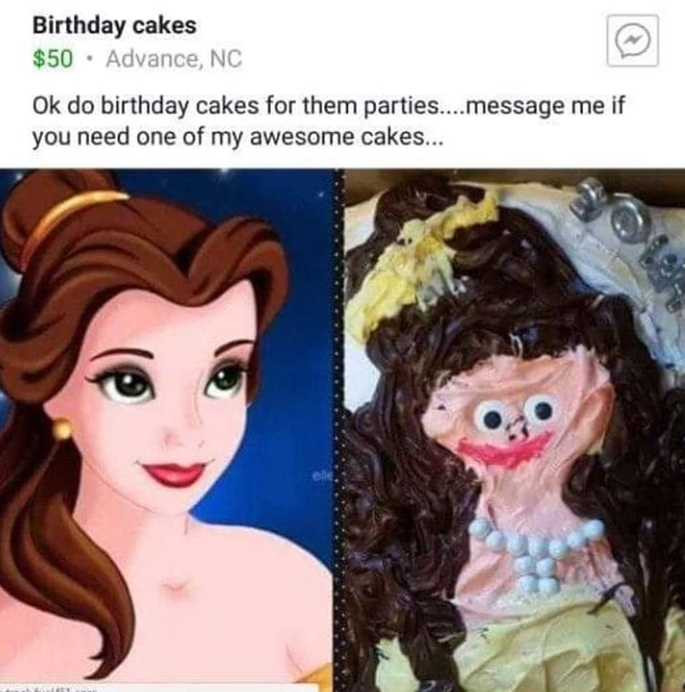Select the first line of the listing description
Image resolution: width=685 pixels, height=692 pixels.
[x=328, y=107]
